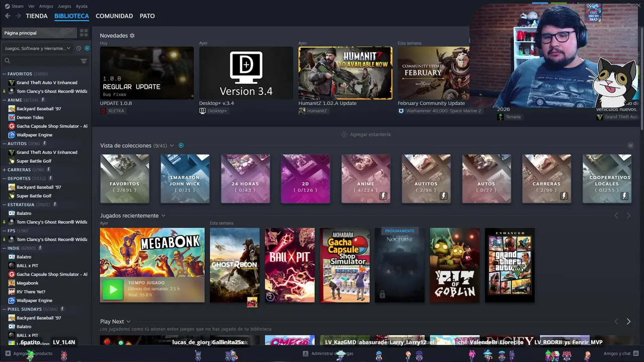This screenshot has width=644, height=362.
Task: Click the Desktop+ small icon under news
Action: pos(202,111)
